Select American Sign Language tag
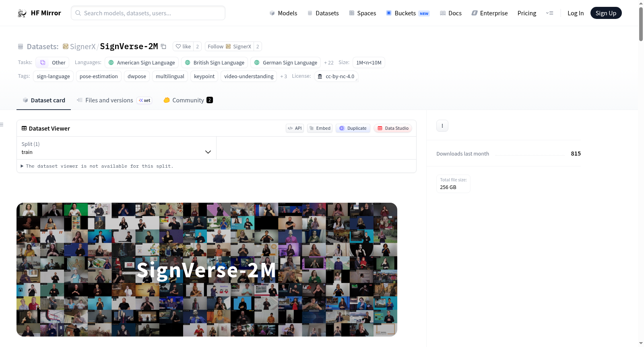644x347 pixels. [142, 62]
